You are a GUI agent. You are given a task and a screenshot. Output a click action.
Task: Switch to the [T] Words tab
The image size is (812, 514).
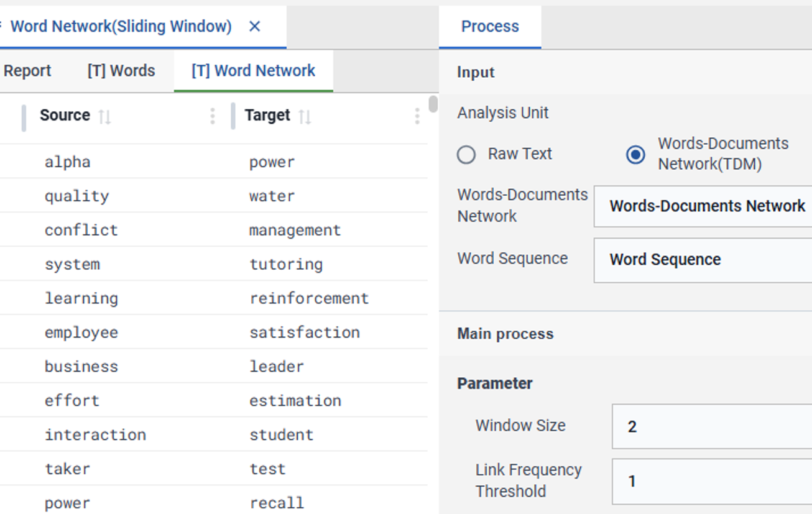(121, 71)
